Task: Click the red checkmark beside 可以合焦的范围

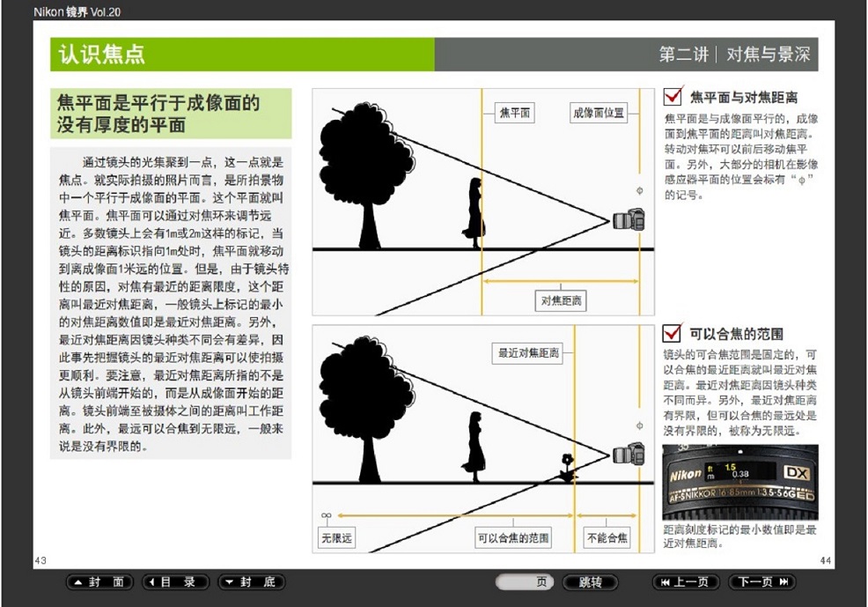Action: (673, 333)
